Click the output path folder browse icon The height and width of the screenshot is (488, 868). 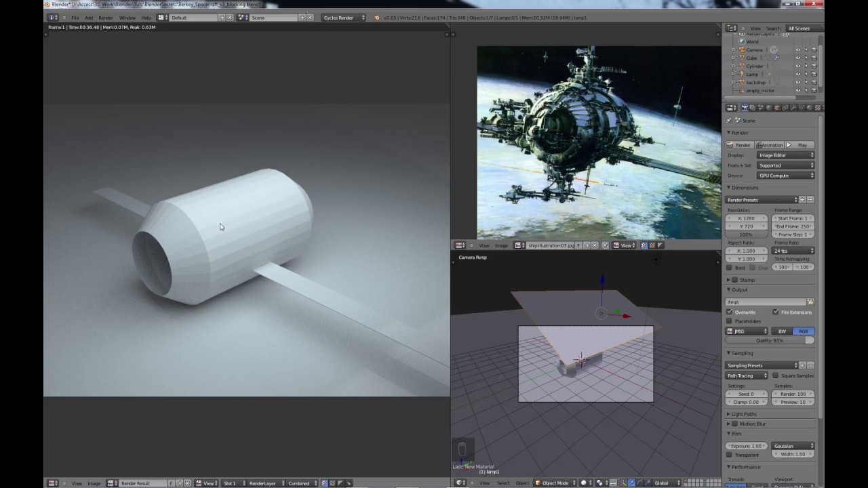point(810,302)
